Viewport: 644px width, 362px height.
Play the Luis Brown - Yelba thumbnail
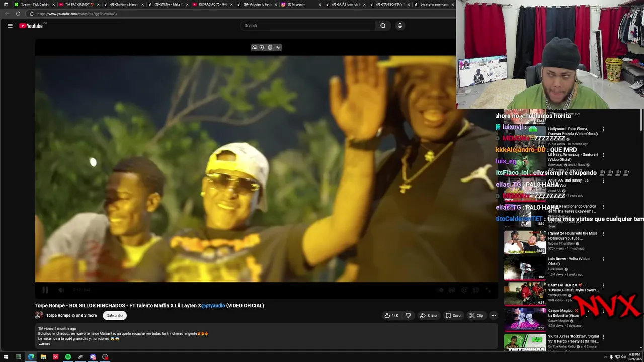(525, 268)
